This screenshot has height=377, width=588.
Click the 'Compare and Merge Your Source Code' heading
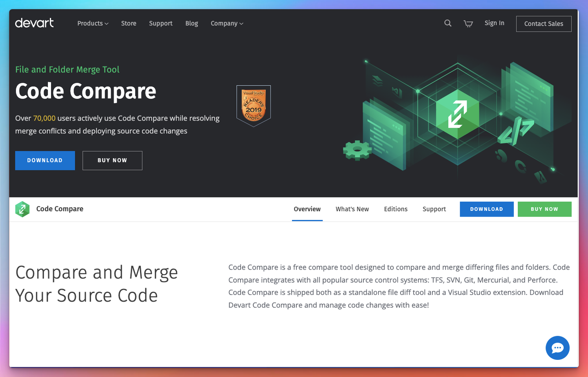click(97, 284)
